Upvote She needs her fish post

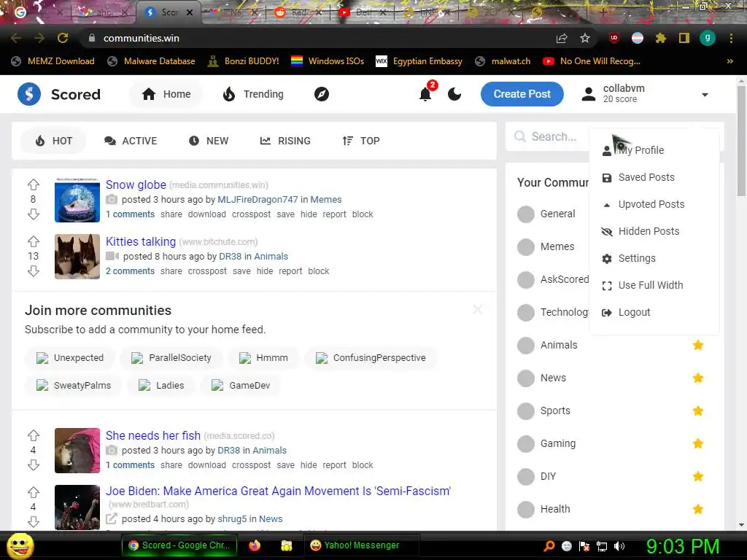pyautogui.click(x=34, y=435)
